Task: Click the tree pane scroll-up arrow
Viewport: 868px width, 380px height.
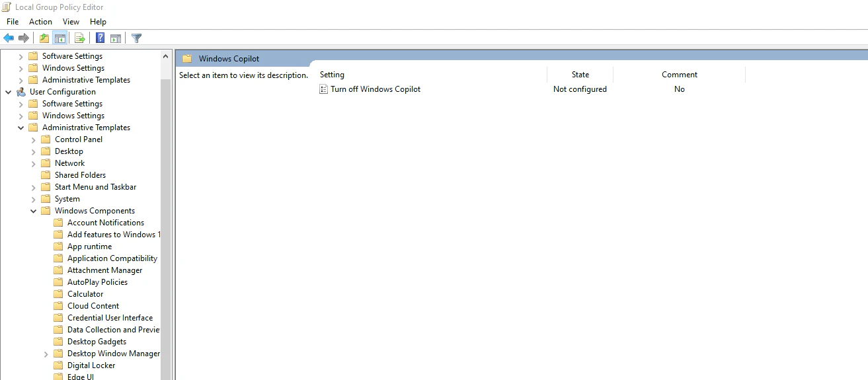Action: point(165,56)
